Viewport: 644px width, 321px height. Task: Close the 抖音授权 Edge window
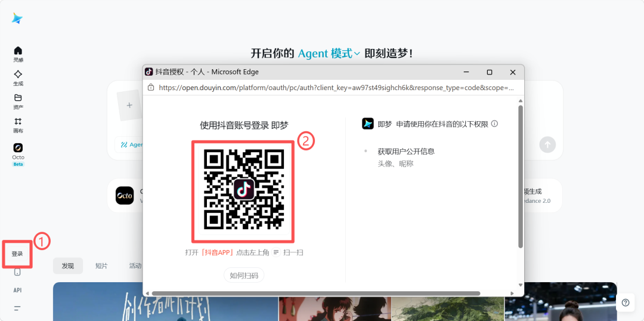click(x=513, y=72)
